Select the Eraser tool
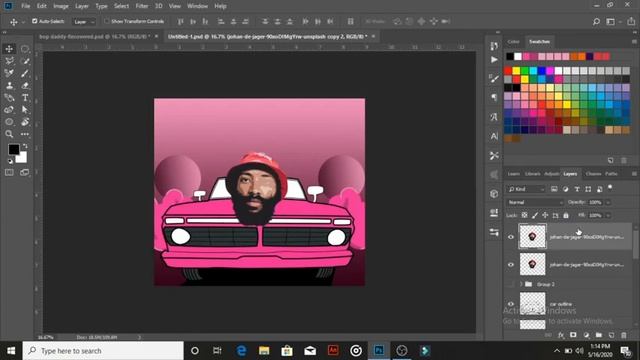The image size is (640, 360). coord(25,86)
